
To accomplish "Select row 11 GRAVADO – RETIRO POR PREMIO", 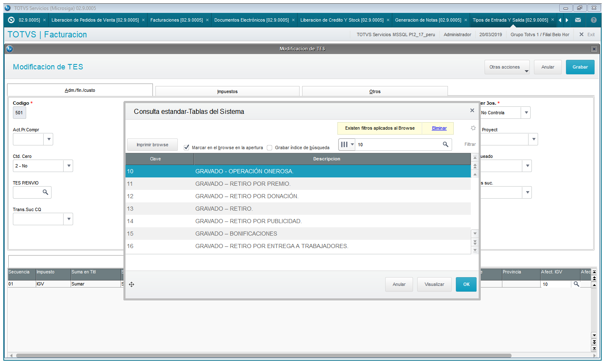I will pos(298,184).
